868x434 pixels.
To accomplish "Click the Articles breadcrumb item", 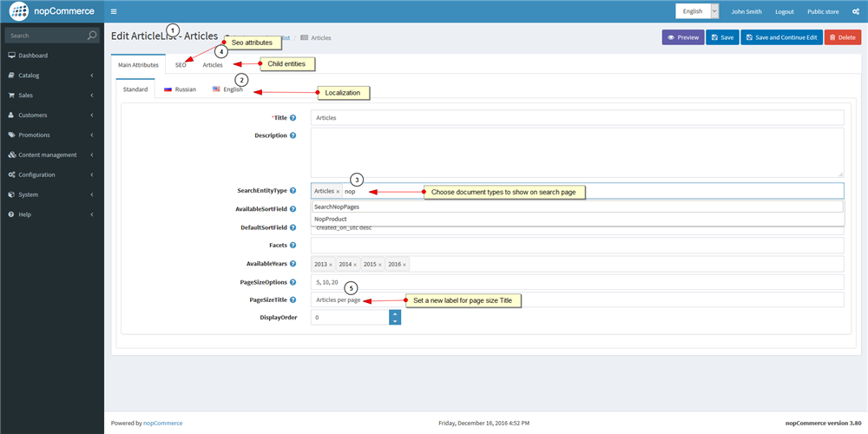I will click(316, 38).
